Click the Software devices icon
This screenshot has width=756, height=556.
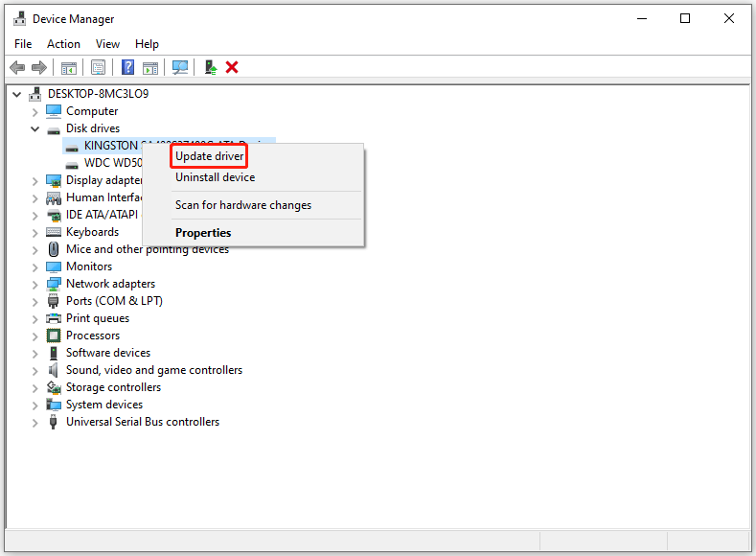pyautogui.click(x=54, y=353)
